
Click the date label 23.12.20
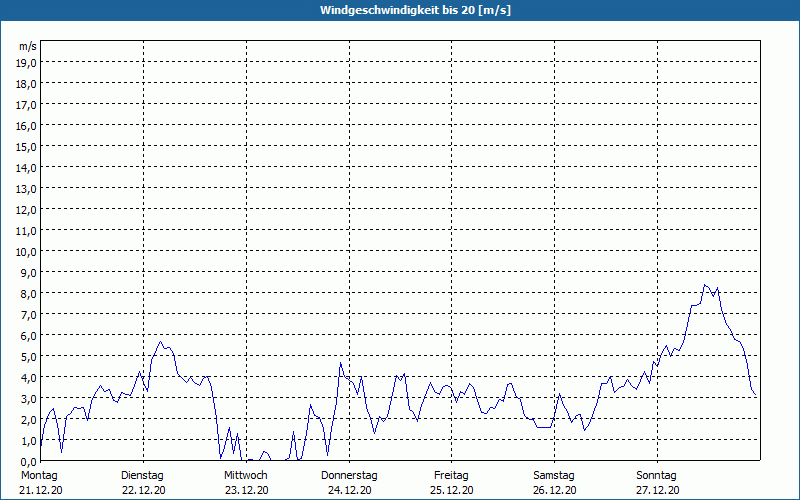(x=246, y=490)
